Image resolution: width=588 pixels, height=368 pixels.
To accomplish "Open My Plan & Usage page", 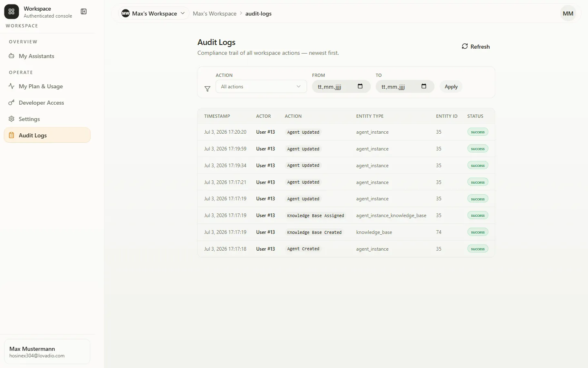I will point(47,86).
